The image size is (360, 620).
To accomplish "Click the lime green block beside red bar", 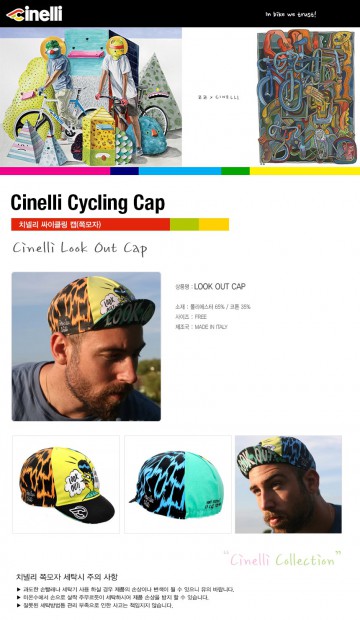I will [184, 224].
